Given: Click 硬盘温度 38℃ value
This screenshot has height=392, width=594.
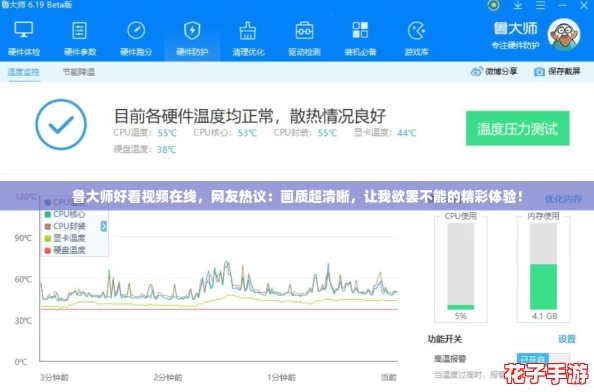Looking at the screenshot, I should pos(167,150).
